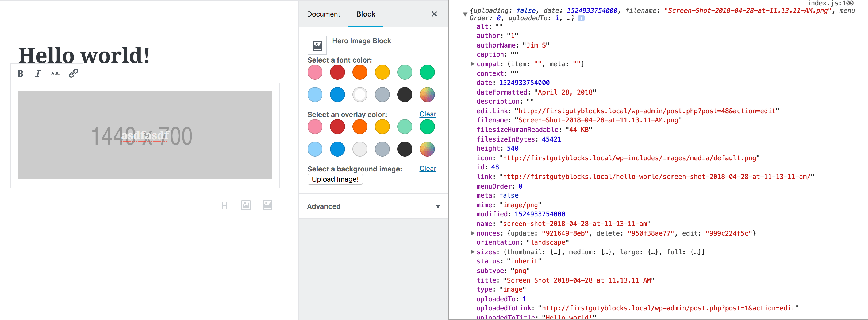Switch to the Document tab
The width and height of the screenshot is (868, 320).
pos(324,14)
